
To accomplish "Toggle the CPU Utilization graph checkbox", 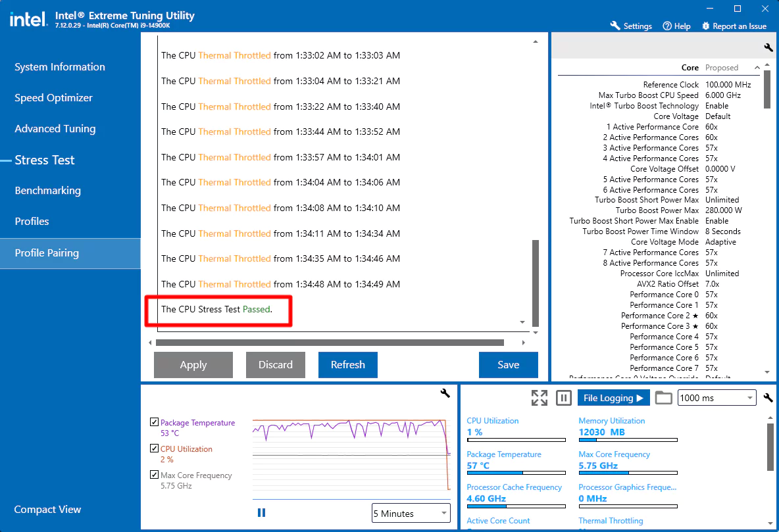I will (154, 448).
